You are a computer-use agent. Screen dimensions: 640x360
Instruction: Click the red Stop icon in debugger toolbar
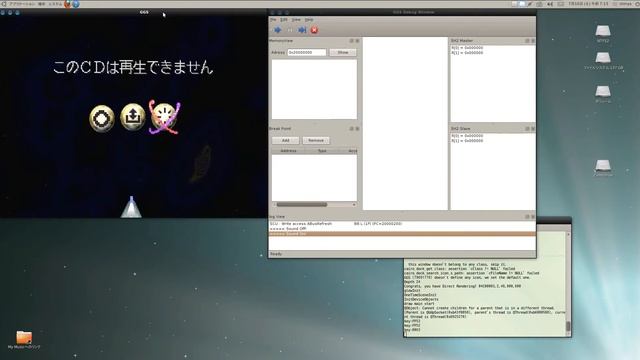click(314, 30)
